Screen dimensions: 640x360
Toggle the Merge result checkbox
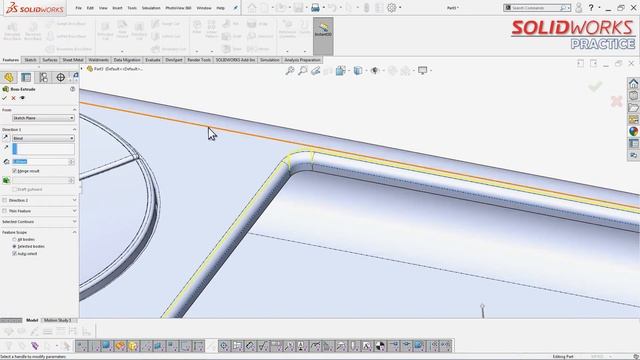pyautogui.click(x=15, y=171)
